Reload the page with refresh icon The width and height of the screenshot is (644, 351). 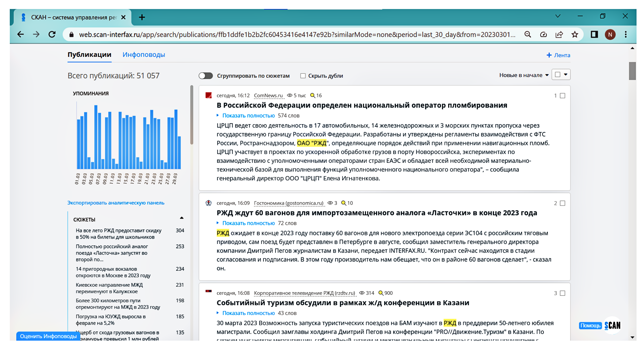[x=52, y=34]
